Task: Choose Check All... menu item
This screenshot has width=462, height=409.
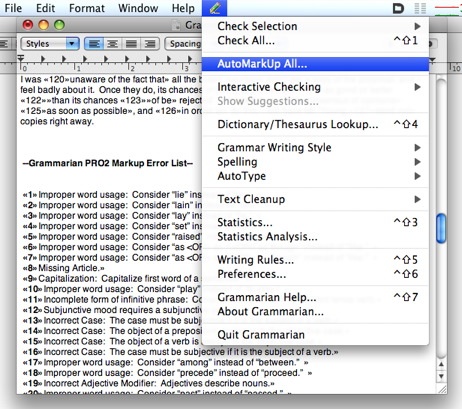Action: 315,40
